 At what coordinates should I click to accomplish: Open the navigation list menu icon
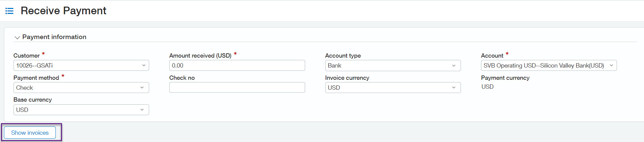tap(10, 11)
